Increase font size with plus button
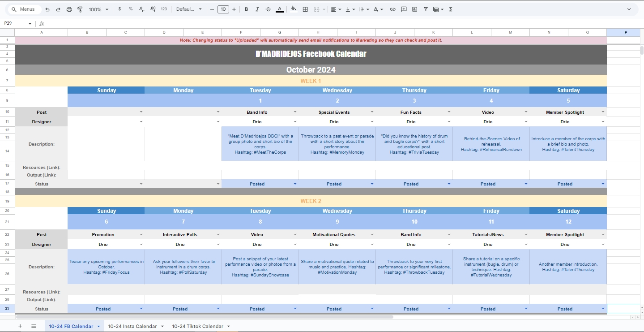The height and width of the screenshot is (332, 644). click(x=234, y=9)
